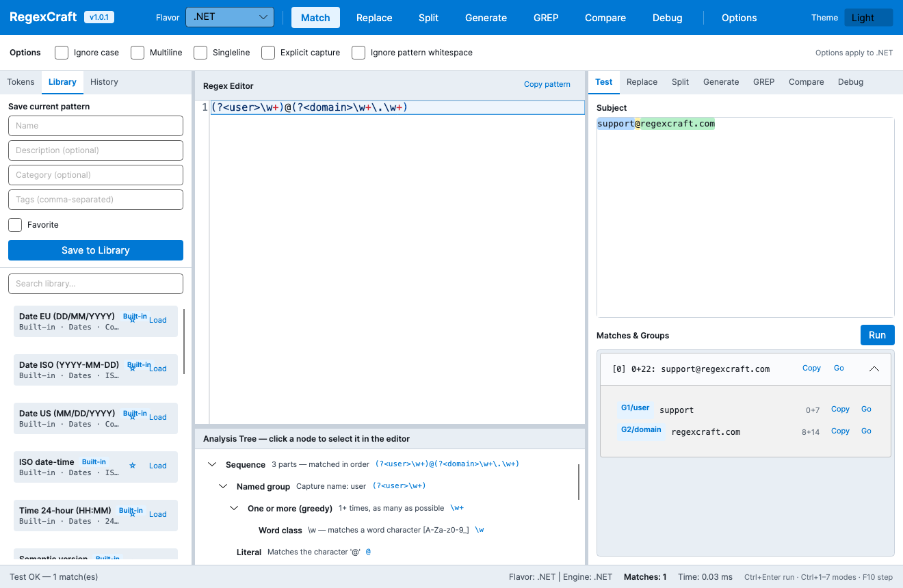The height and width of the screenshot is (588, 903).
Task: Star the Date EU pattern as favorite
Action: coord(133,320)
